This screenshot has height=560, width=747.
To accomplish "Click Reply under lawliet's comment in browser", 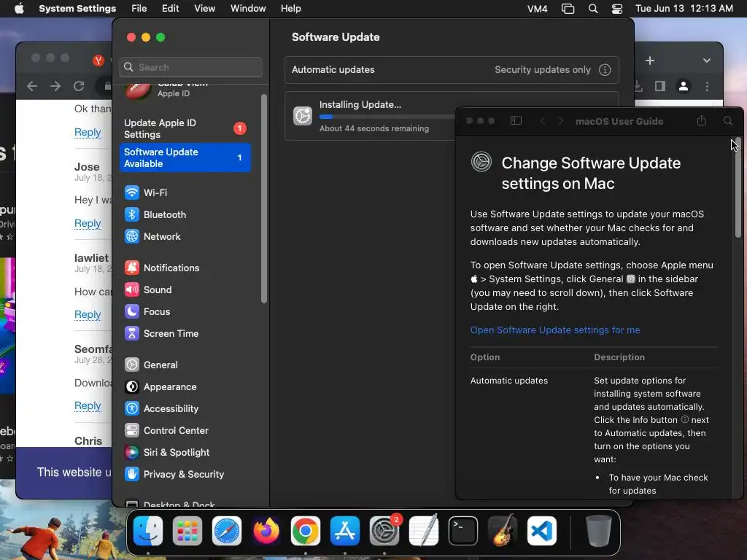I will pos(88,314).
